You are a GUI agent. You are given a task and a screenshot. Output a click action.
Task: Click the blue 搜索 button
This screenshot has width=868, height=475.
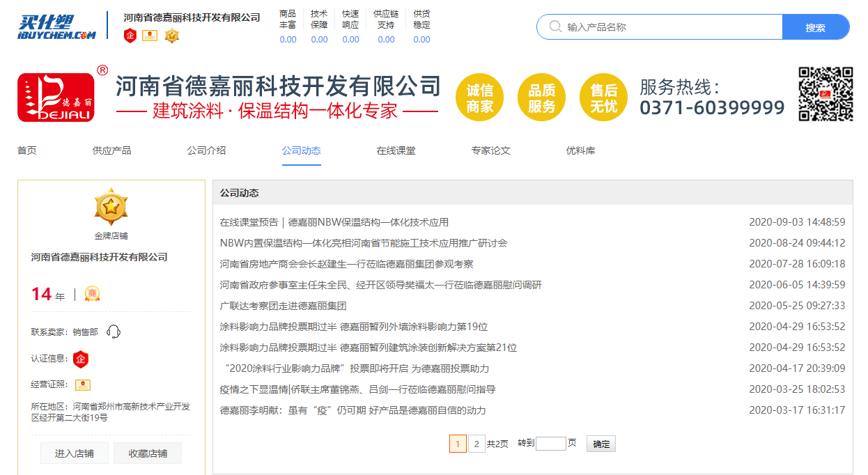pos(816,27)
